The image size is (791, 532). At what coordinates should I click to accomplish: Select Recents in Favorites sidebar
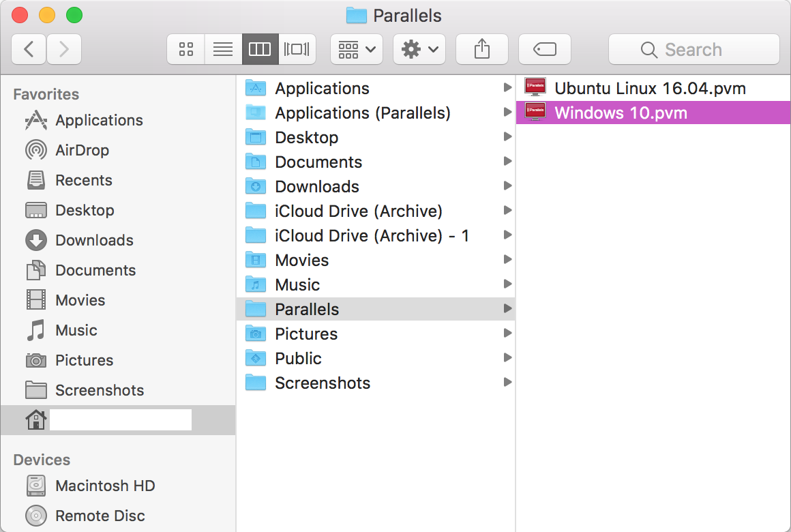pyautogui.click(x=83, y=180)
